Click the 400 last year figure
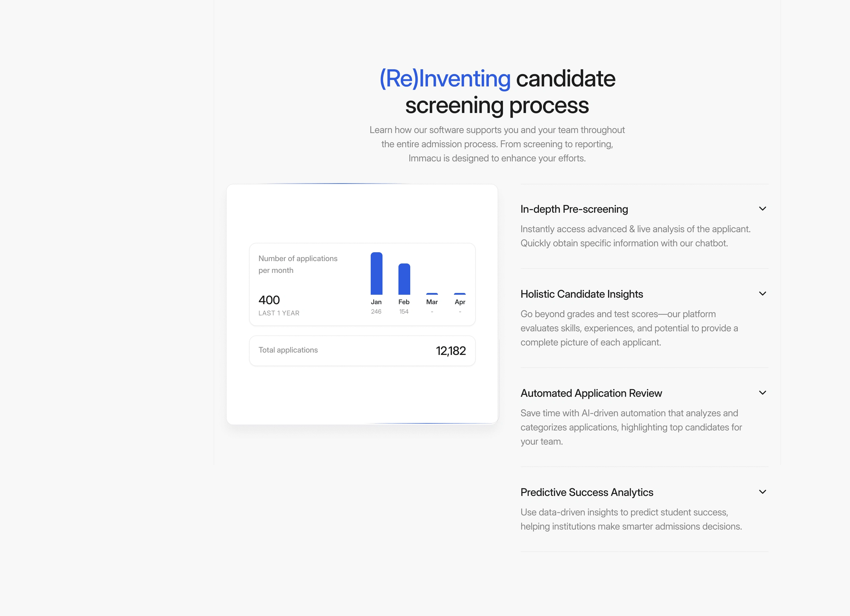The height and width of the screenshot is (616, 850). [x=269, y=300]
